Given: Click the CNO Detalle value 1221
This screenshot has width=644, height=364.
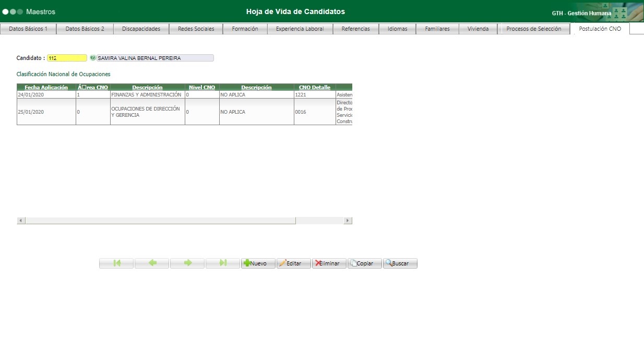Looking at the screenshot, I should 315,95.
